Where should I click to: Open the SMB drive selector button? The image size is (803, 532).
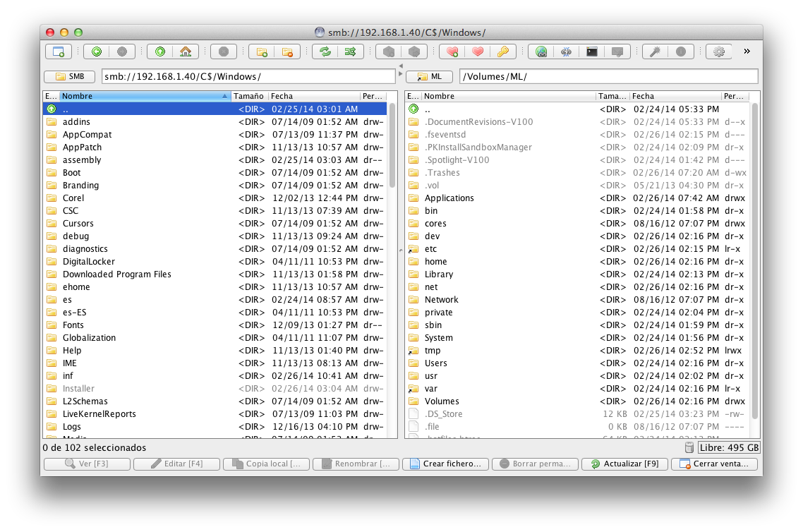70,76
